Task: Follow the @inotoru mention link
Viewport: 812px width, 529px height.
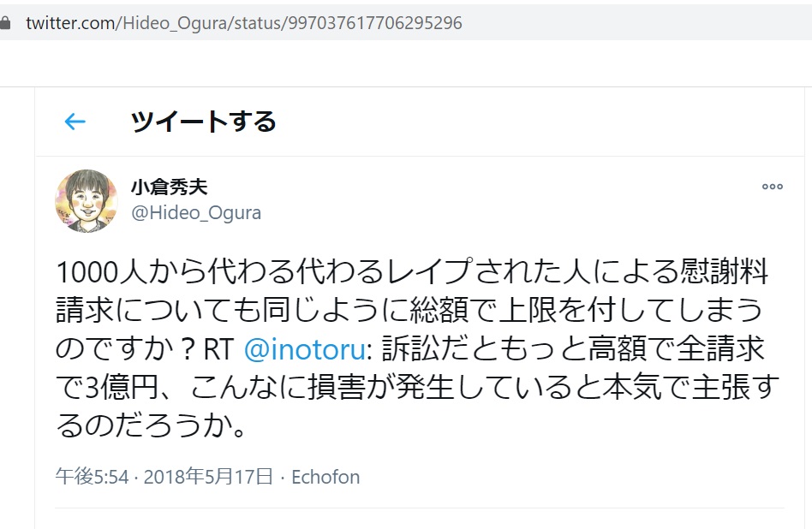Action: (x=305, y=349)
